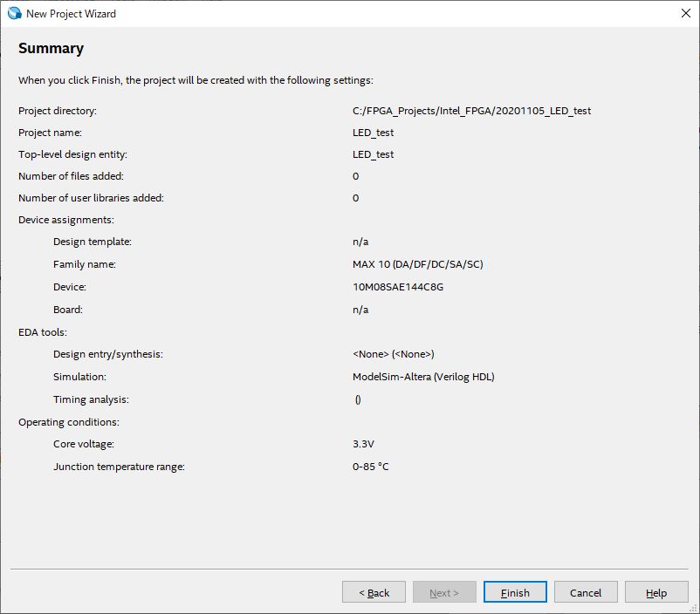Click the 3.3V core voltage value
Viewport: 700px width, 614px height.
click(363, 444)
